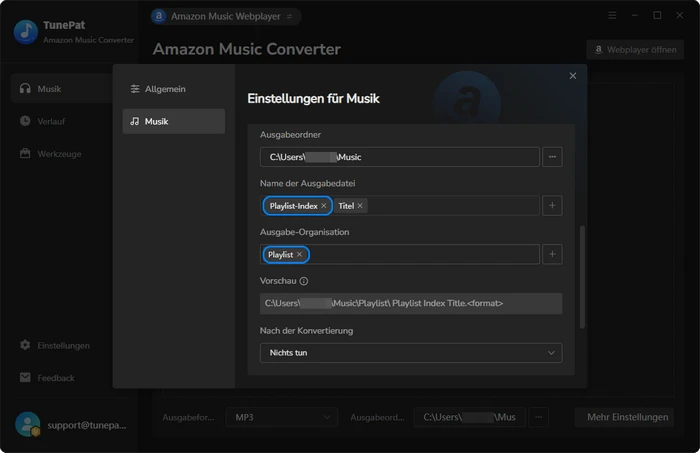Show the Vorschau info tooltip icon
700x453 pixels.
304,281
